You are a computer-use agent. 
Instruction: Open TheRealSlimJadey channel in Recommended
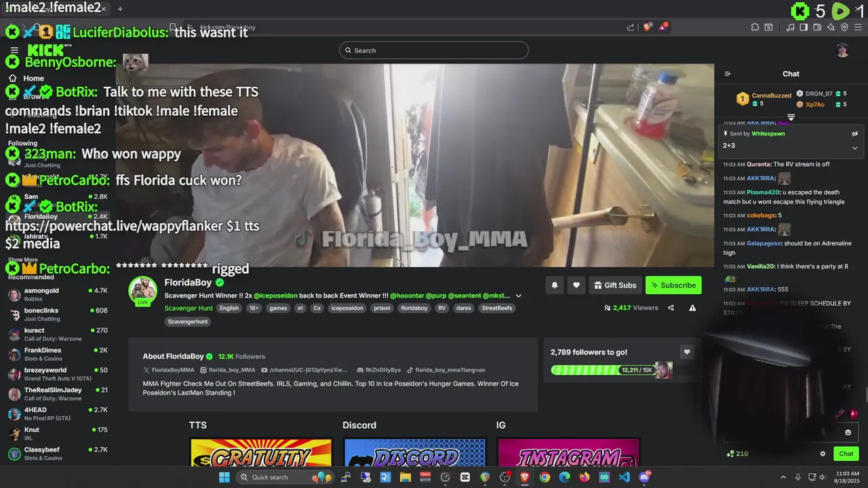[x=58, y=394]
